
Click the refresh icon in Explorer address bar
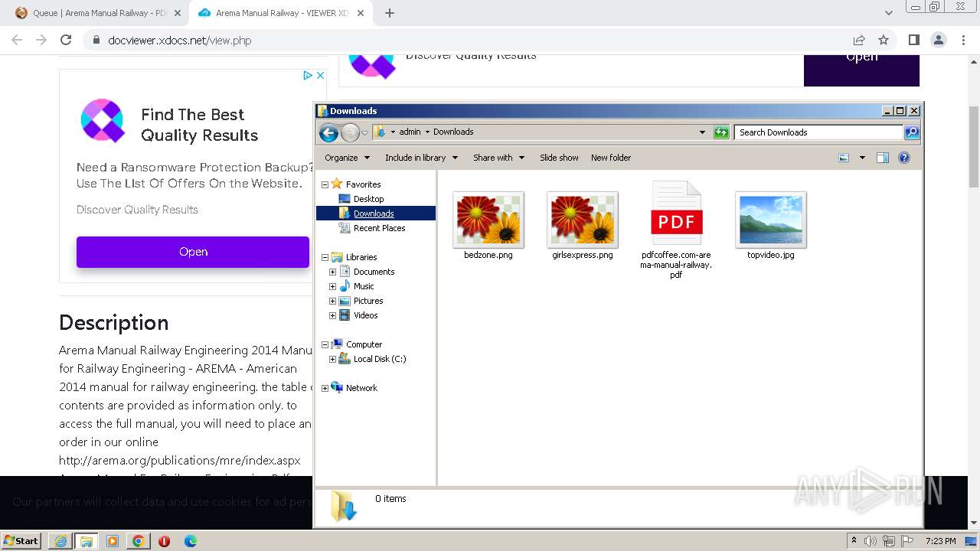(721, 132)
